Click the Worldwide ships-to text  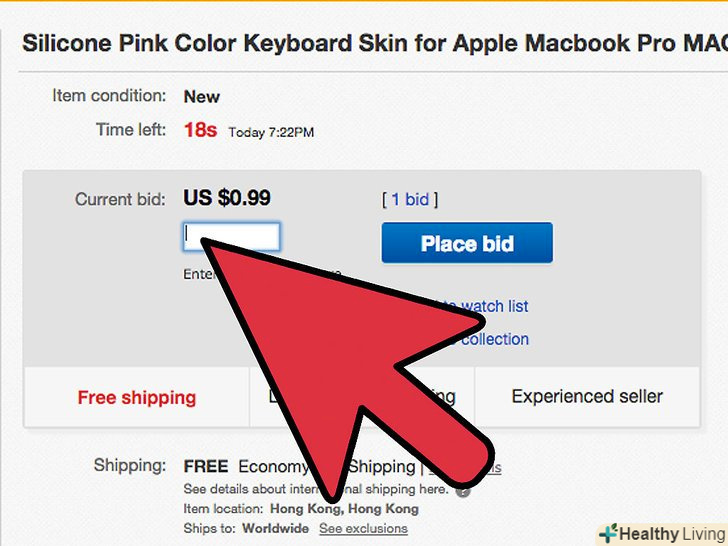tap(274, 528)
